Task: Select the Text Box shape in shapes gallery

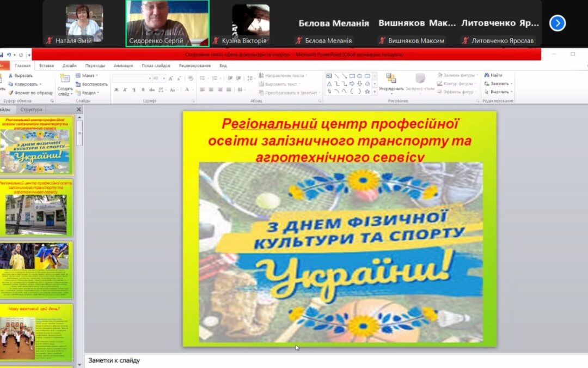Action: pyautogui.click(x=329, y=76)
